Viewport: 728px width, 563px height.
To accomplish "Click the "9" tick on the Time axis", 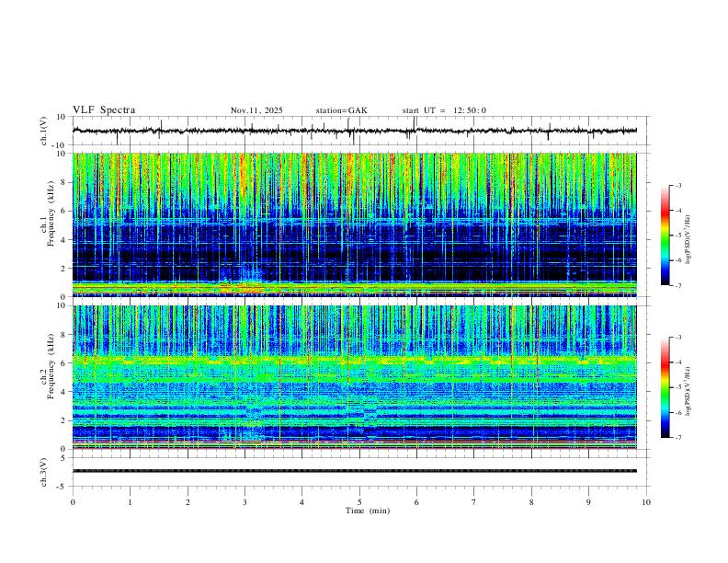I will (588, 502).
